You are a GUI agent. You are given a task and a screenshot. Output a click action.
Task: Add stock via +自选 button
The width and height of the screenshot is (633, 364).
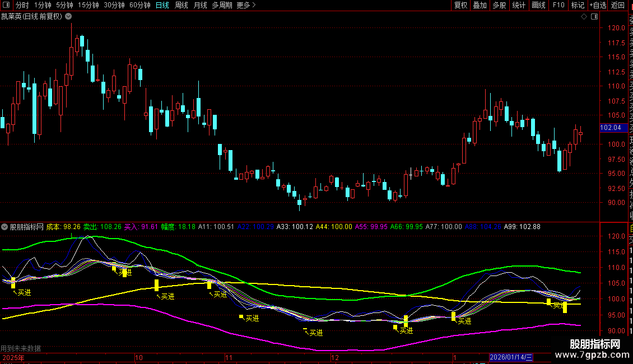click(598, 5)
